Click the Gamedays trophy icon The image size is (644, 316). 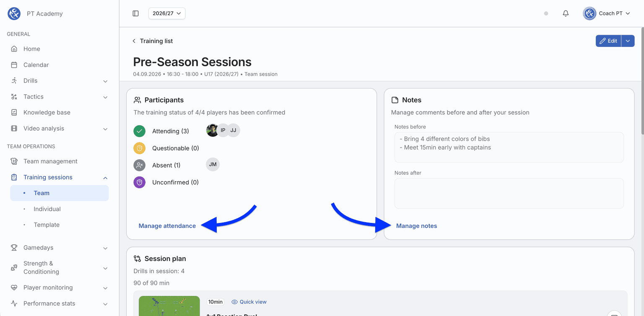(x=14, y=248)
